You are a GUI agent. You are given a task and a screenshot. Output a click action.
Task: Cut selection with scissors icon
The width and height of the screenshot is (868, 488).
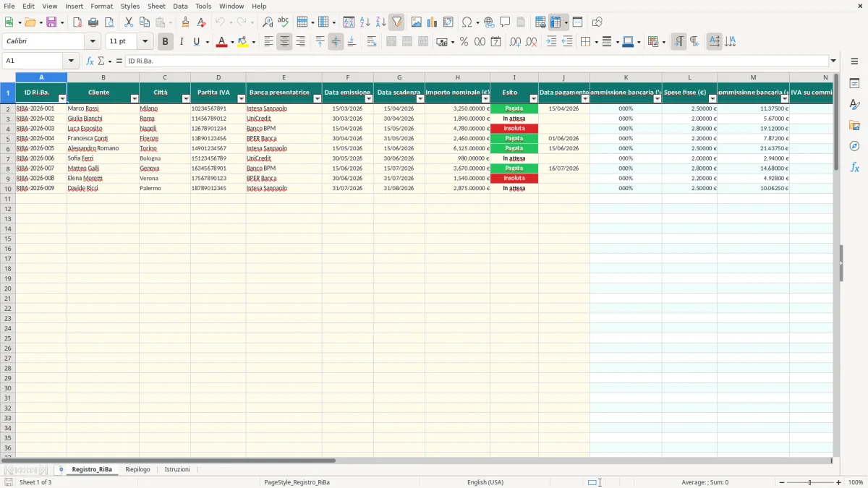pos(129,22)
